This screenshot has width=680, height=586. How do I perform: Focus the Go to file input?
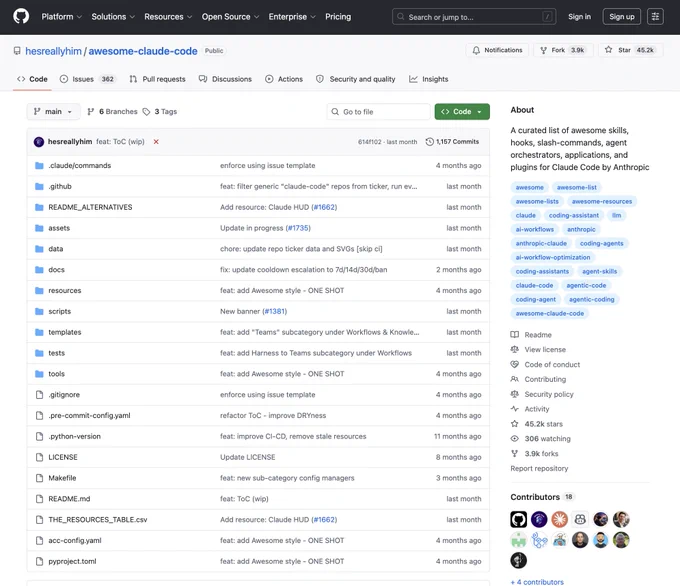378,111
